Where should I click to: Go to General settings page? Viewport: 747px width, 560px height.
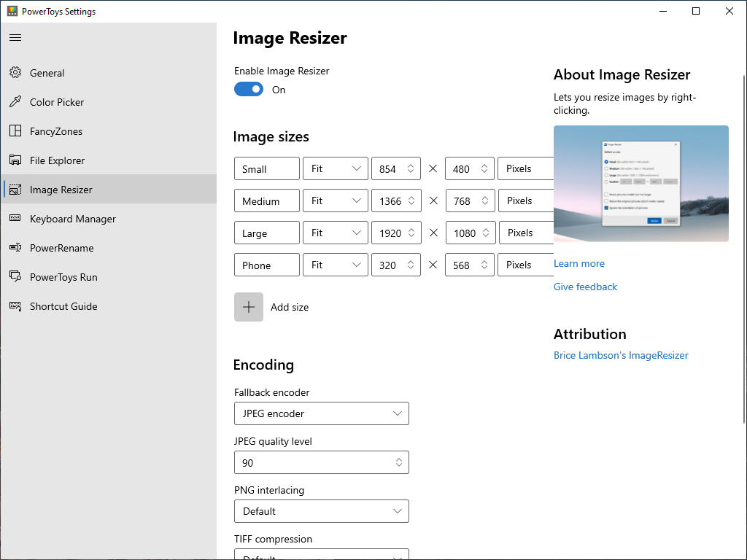coord(109,73)
